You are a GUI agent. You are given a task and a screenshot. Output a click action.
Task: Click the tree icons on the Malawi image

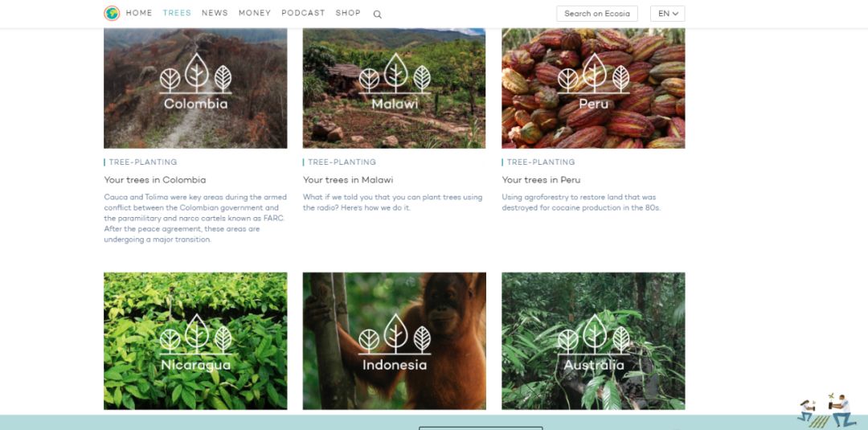pyautogui.click(x=395, y=73)
